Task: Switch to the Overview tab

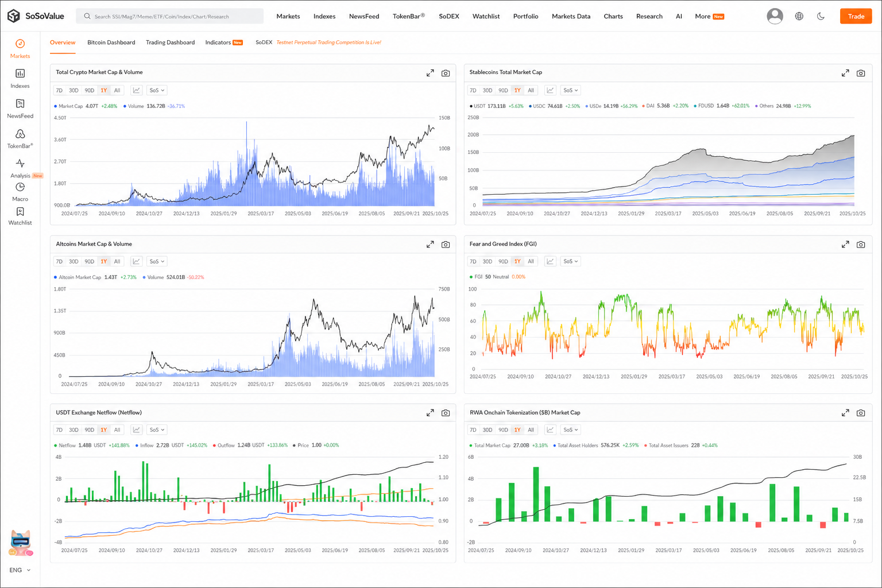Action: coord(63,42)
